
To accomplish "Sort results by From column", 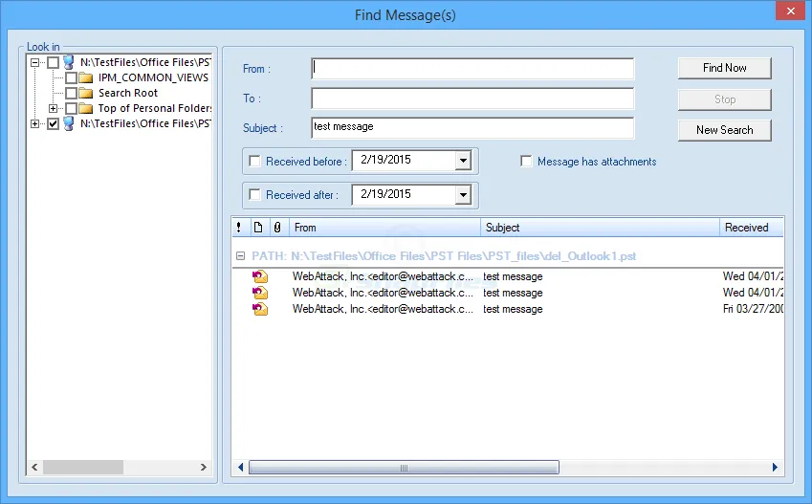I will tap(384, 228).
